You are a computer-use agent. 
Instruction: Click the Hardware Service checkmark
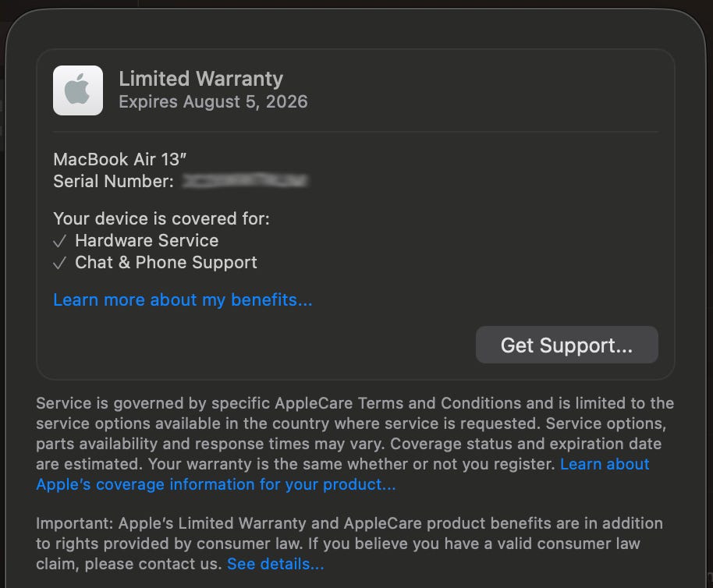point(59,241)
